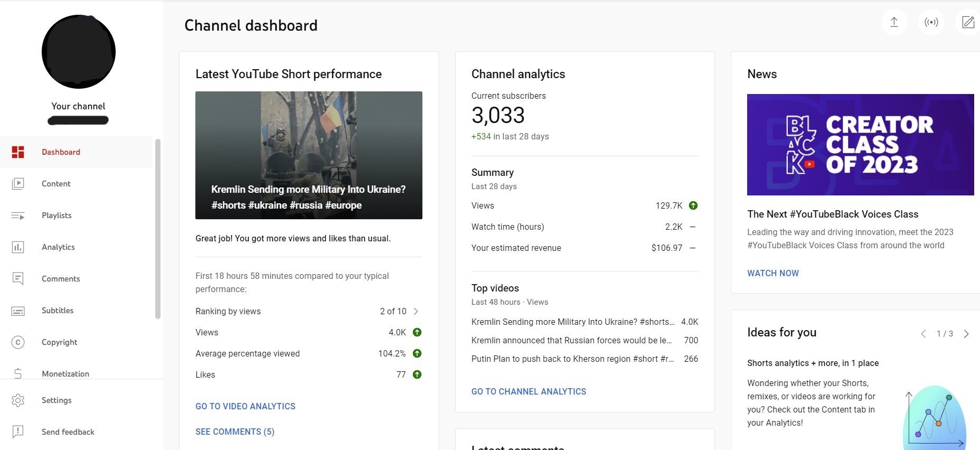Viewport: 980px width, 450px height.
Task: Click Watch time (hours) 2.2K value
Action: (674, 227)
